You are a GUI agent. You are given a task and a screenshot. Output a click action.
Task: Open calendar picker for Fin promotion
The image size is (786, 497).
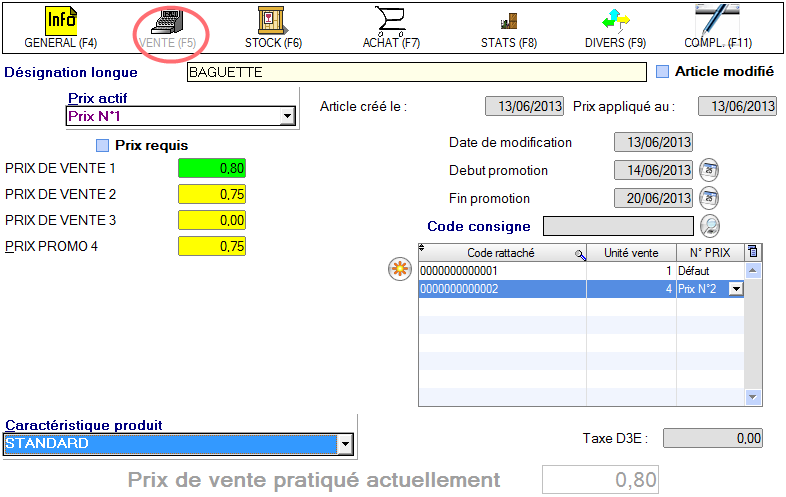709,198
